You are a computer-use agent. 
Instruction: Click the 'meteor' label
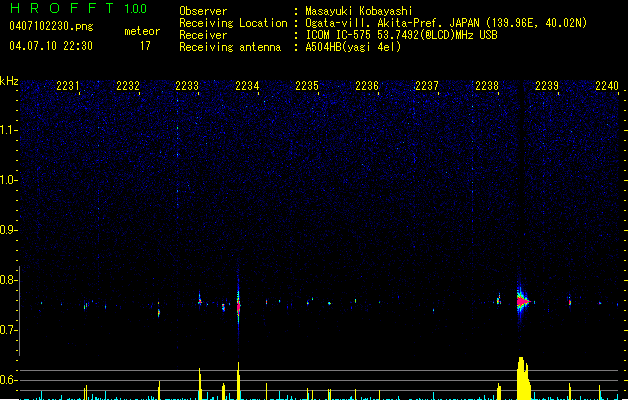coord(142,31)
